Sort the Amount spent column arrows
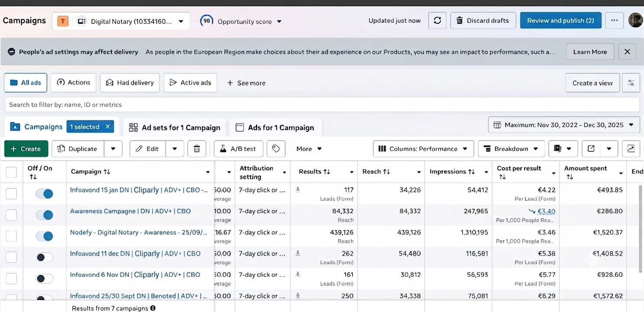644x312 pixels. point(569,177)
